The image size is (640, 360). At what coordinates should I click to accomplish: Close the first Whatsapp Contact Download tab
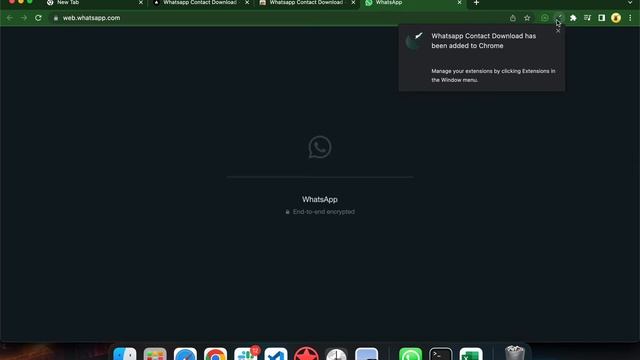(247, 3)
